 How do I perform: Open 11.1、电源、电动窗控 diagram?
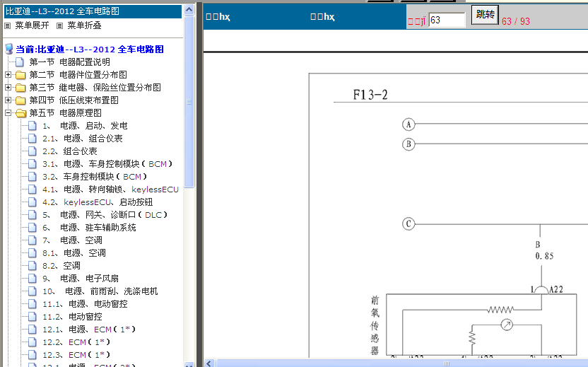coord(85,304)
